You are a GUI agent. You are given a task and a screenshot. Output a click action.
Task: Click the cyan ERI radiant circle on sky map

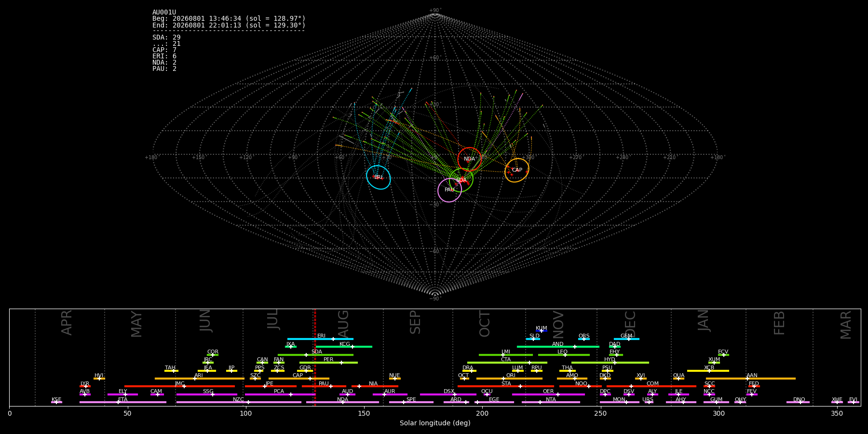point(378,177)
